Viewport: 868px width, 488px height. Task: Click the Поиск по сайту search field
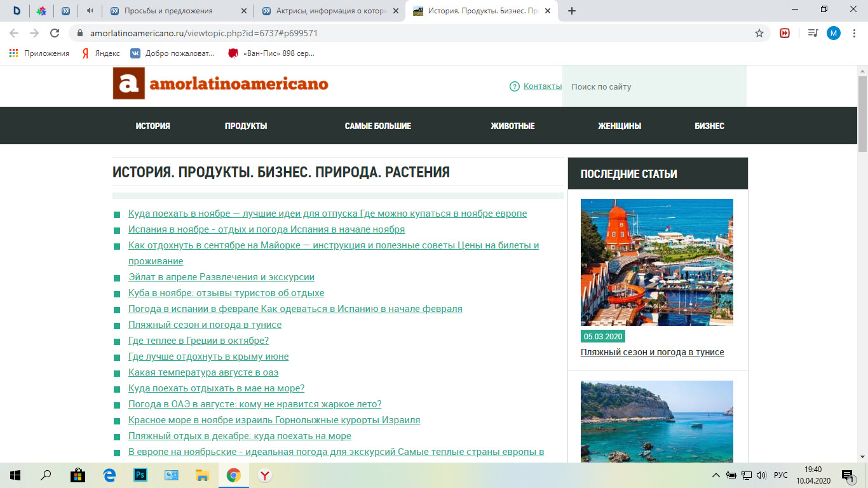pyautogui.click(x=654, y=86)
